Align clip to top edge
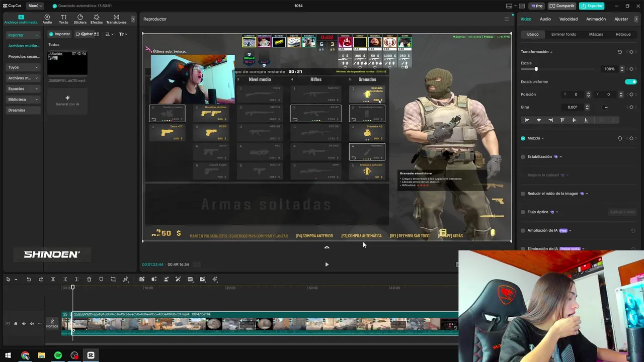This screenshot has width=644, height=362. 562,120
